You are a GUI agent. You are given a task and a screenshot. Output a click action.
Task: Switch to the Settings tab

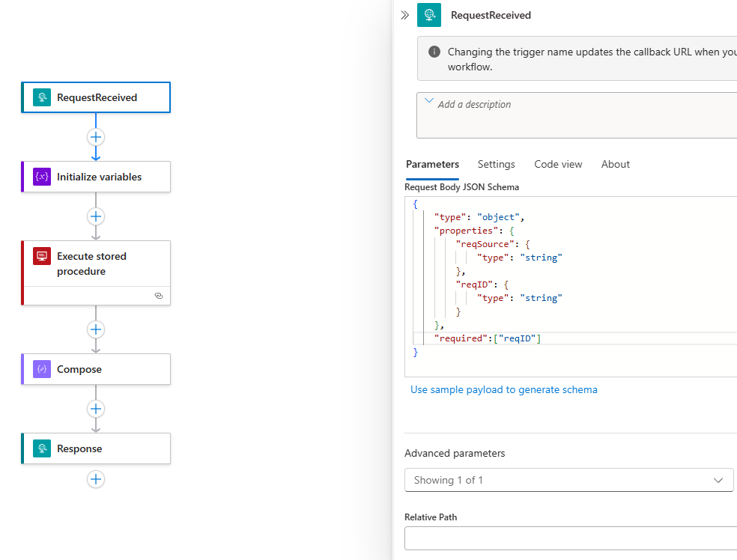[x=496, y=164]
